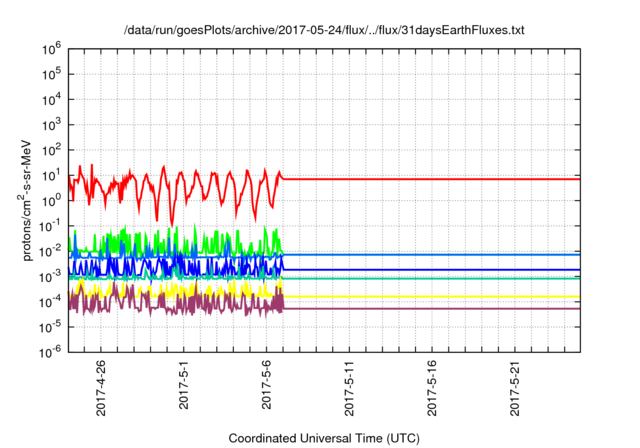Click the 10^-3 y-axis tick label

(50, 277)
